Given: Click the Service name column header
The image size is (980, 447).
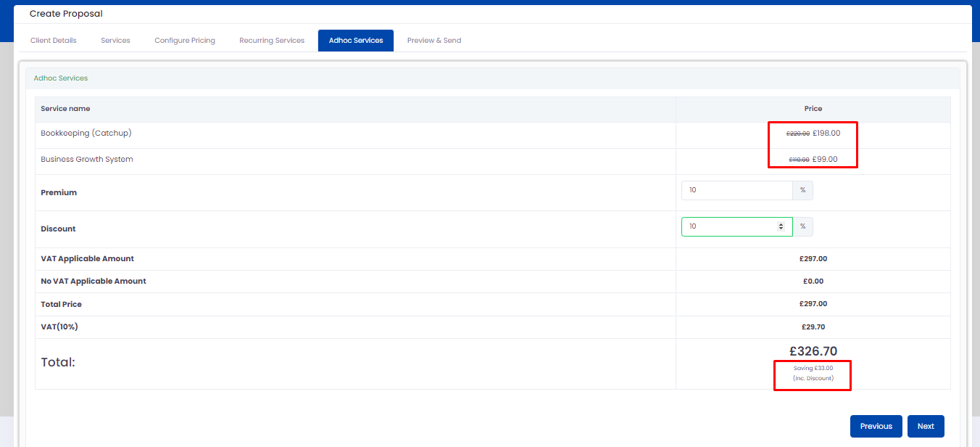Looking at the screenshot, I should tap(65, 108).
